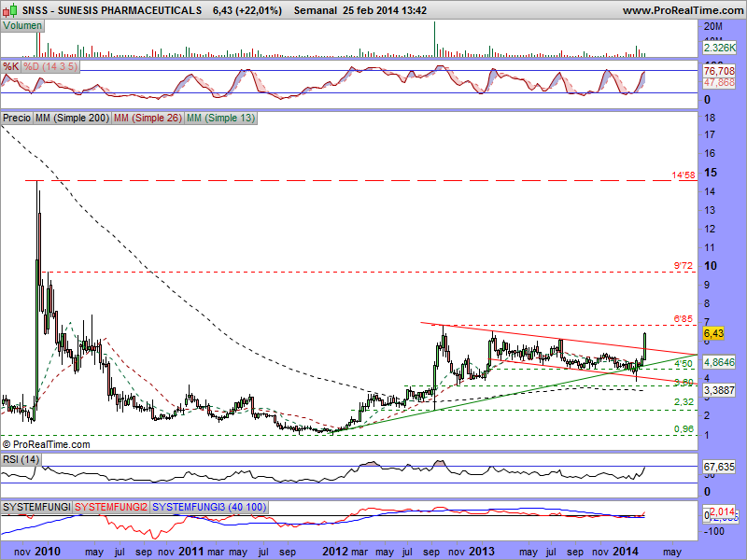Click the © ProRealTime.com copyright text

click(x=46, y=444)
